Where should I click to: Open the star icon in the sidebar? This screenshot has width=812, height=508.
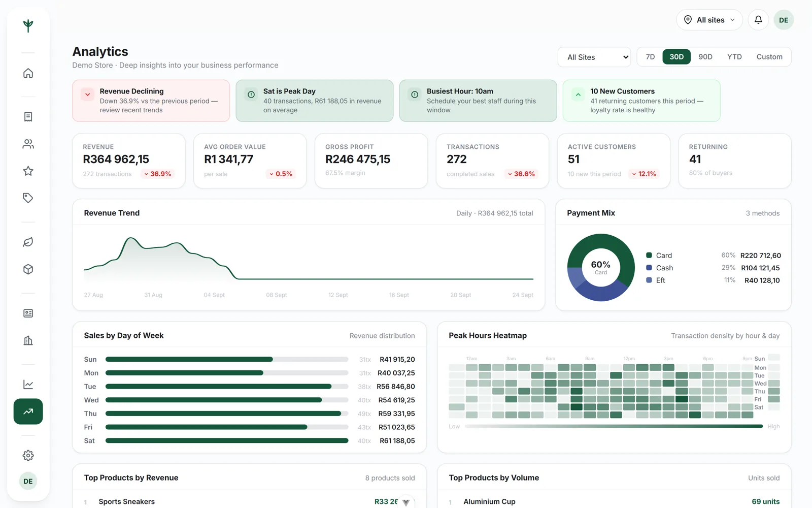[28, 171]
